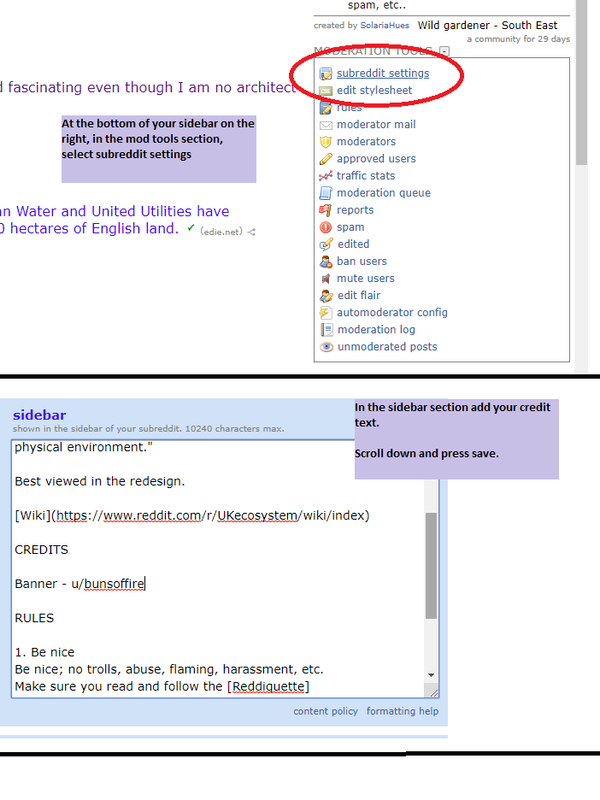Click the reports flag icon
Screen dimensions: 600x800
326,210
